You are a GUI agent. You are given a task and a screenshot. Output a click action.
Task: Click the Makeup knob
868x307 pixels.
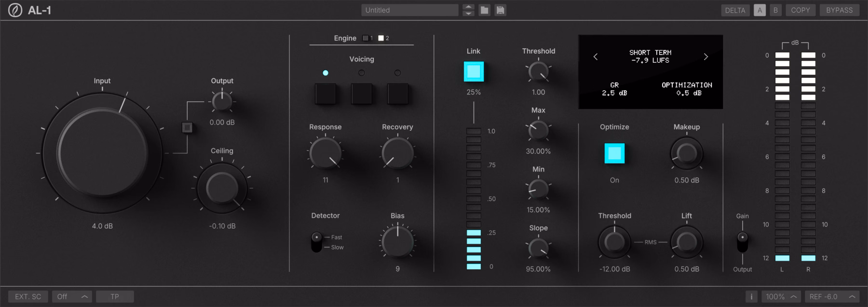(x=687, y=153)
